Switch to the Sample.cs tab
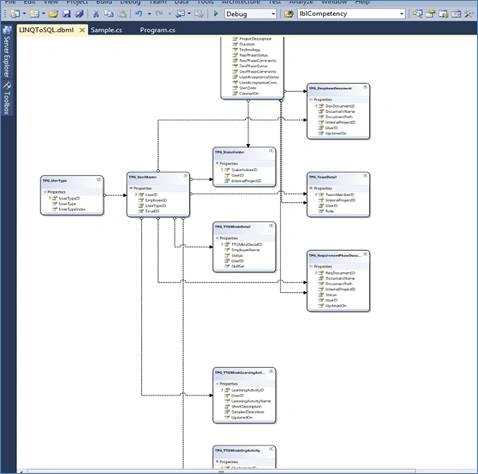The height and width of the screenshot is (474, 478). tap(106, 30)
